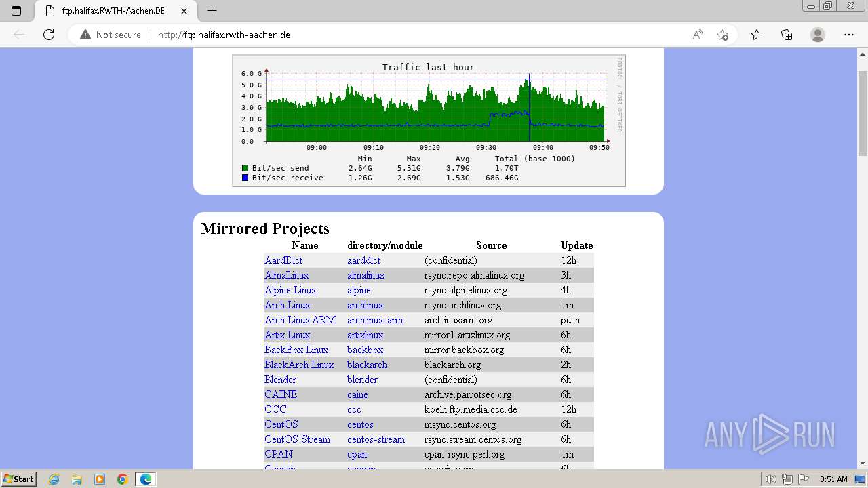Open the Windows Start menu

coord(18,479)
